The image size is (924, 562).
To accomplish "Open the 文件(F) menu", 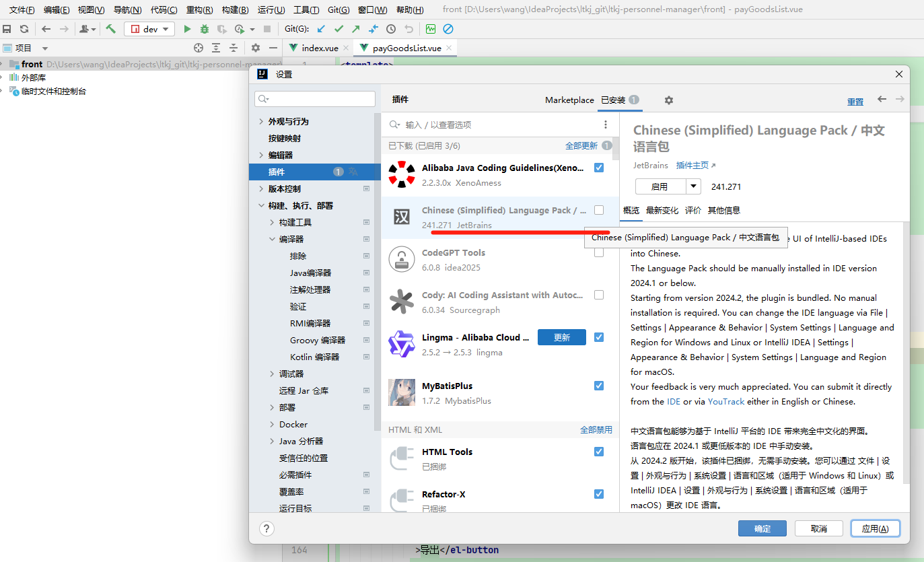I will pos(22,10).
